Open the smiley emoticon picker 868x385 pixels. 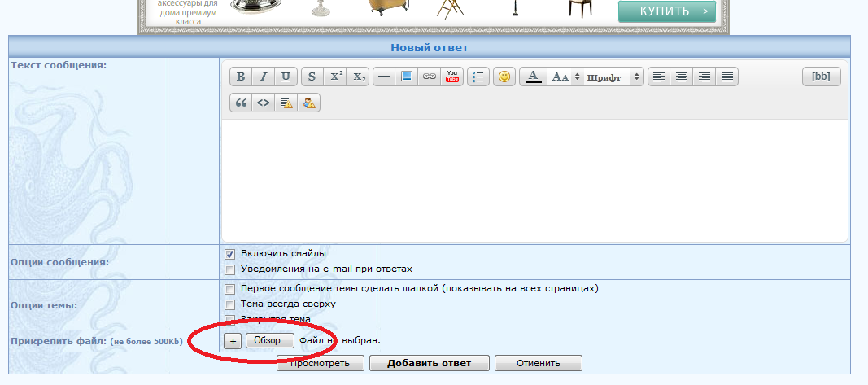[x=504, y=77]
